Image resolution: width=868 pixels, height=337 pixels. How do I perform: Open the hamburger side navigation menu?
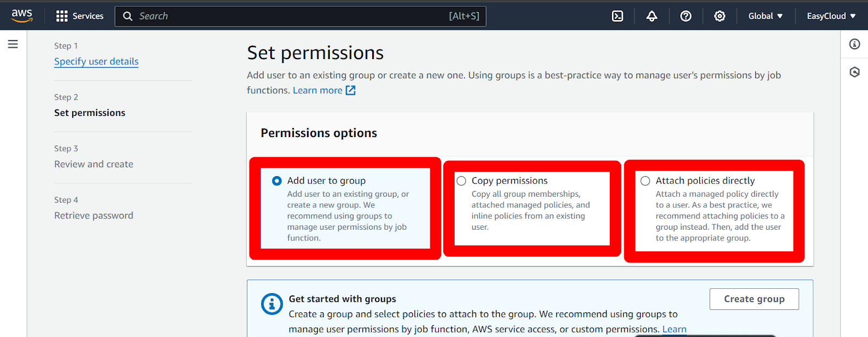pyautogui.click(x=13, y=44)
